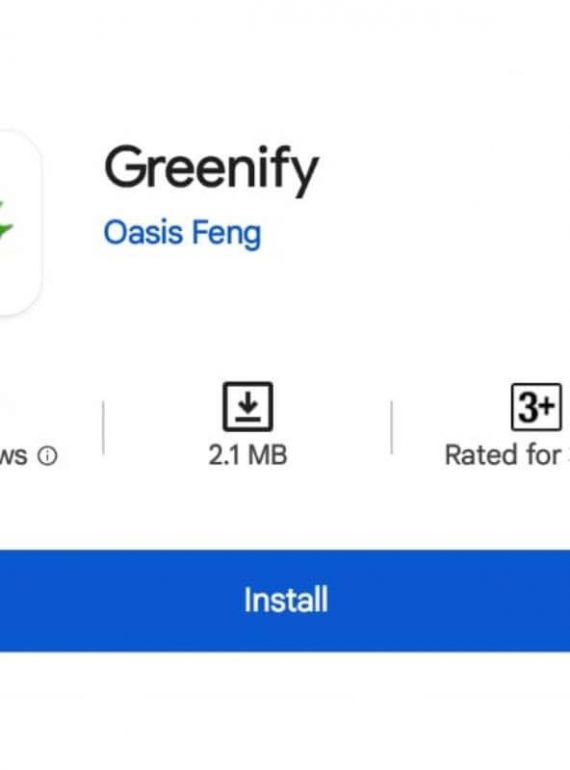This screenshot has width=570, height=770.
Task: Click the divider between size and rating
Action: pyautogui.click(x=391, y=428)
